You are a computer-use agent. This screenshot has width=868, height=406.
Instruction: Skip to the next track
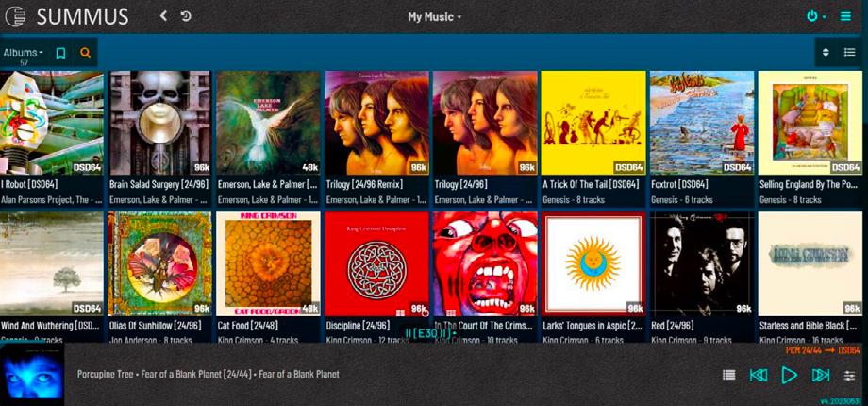click(x=821, y=375)
